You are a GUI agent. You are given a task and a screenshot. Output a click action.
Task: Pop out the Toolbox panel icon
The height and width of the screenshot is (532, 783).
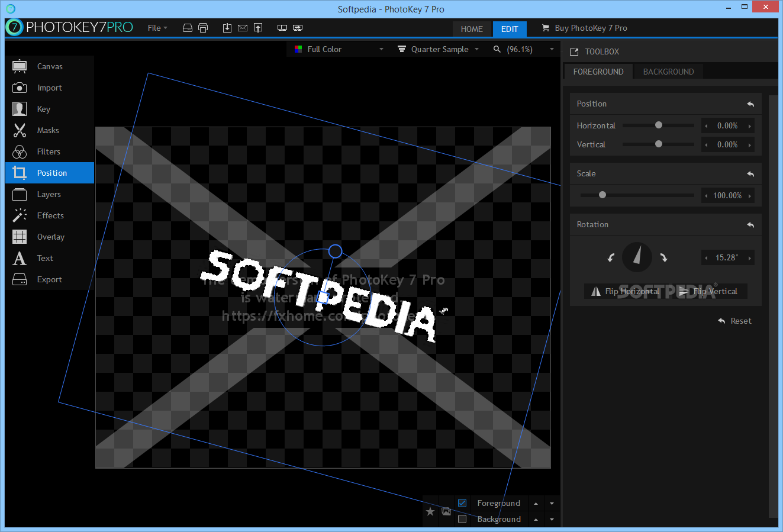(x=574, y=52)
